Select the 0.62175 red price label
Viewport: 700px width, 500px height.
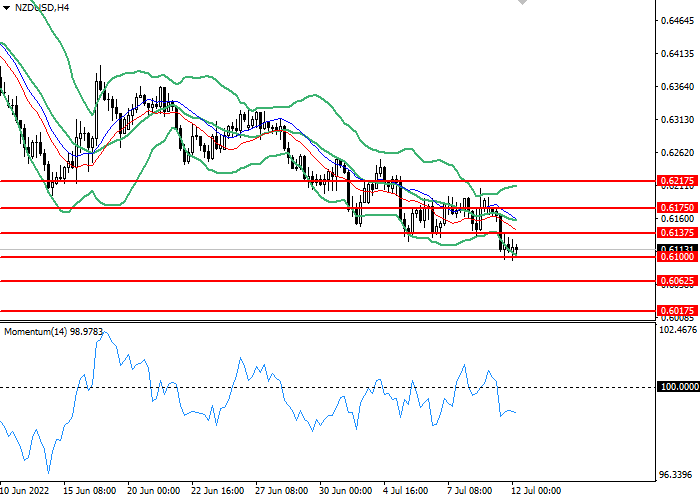point(677,181)
